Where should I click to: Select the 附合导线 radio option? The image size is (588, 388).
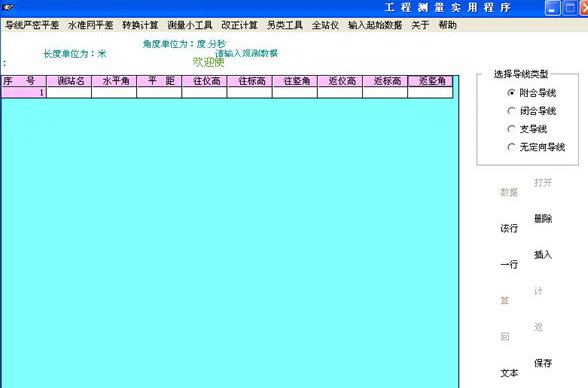tap(531, 93)
